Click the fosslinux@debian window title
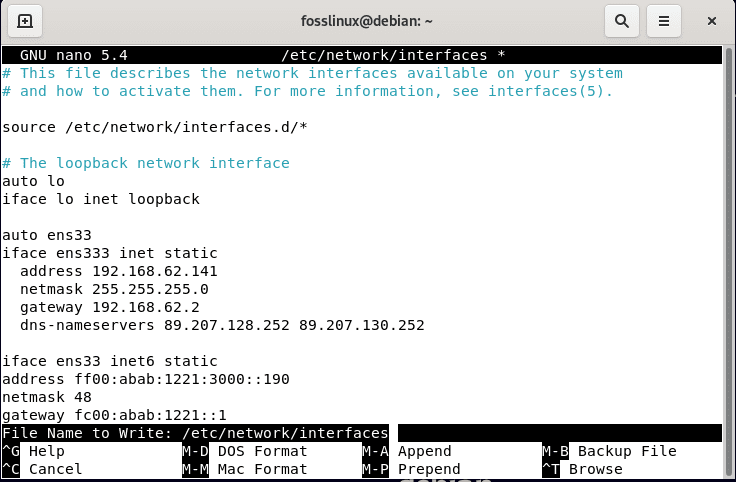This screenshot has height=482, width=736. (367, 20)
